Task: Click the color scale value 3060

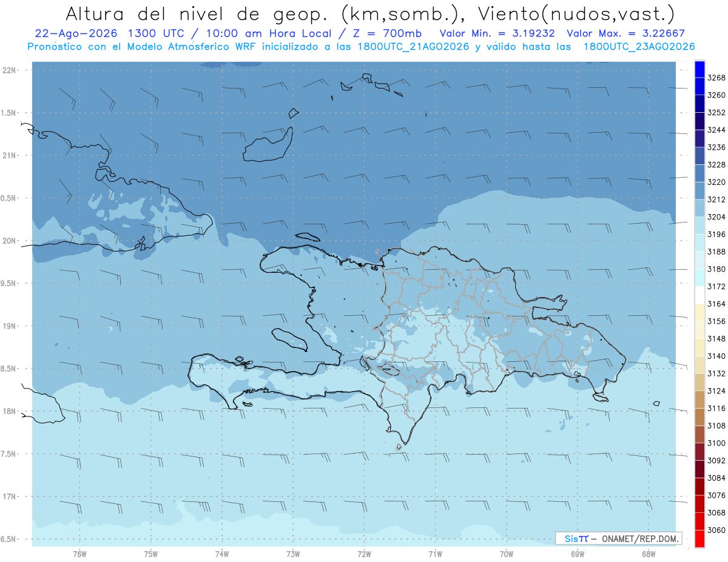Action: 716,530
